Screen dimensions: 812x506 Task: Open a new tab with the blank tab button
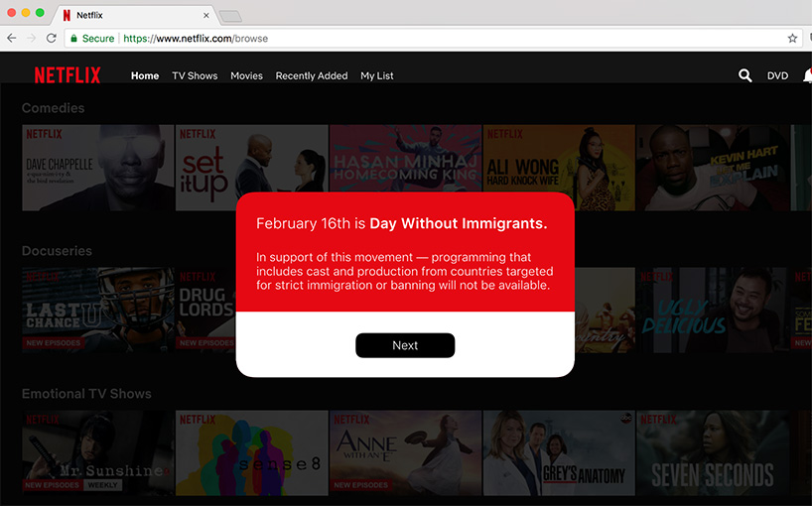(x=230, y=17)
